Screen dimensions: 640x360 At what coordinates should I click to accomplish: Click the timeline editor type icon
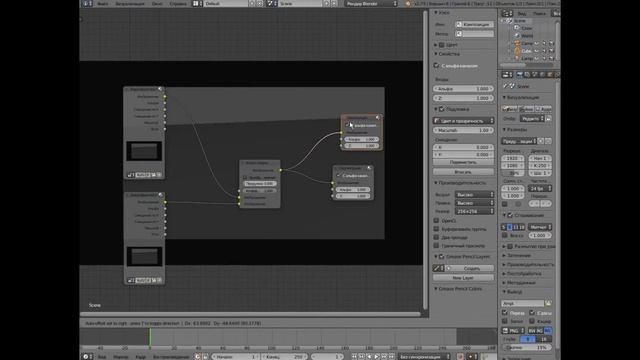[86, 356]
